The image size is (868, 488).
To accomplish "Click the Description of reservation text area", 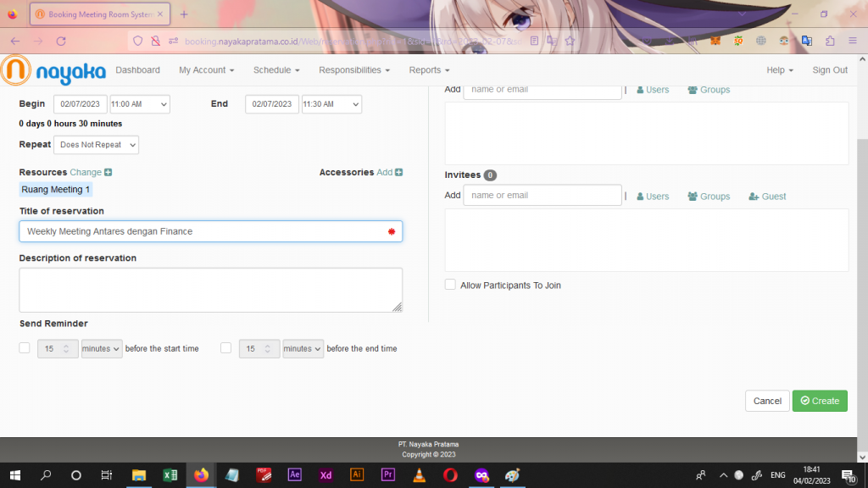I will coord(210,290).
